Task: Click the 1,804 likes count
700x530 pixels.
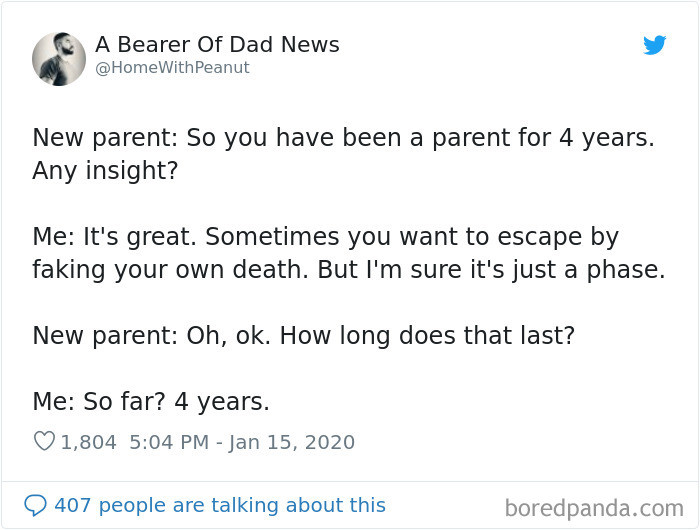Action: point(88,441)
